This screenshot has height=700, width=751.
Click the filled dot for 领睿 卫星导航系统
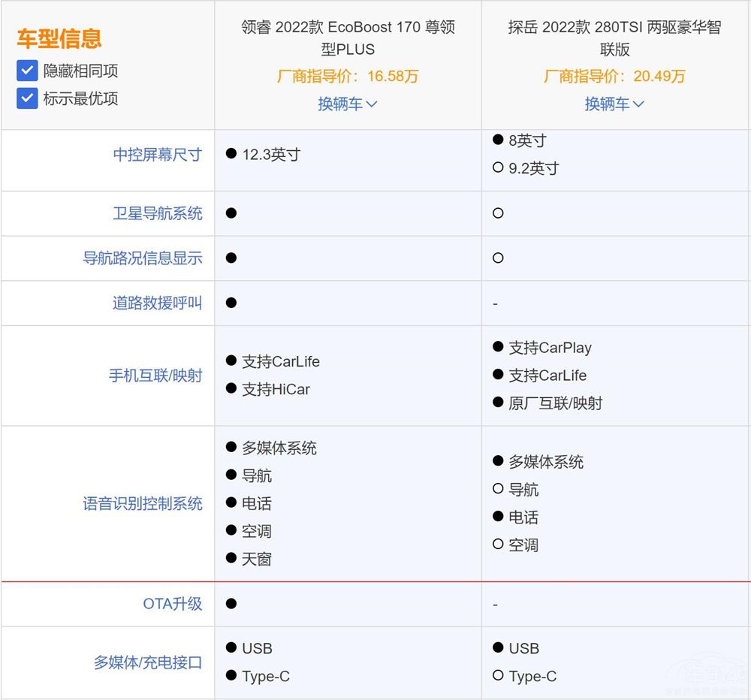(231, 213)
